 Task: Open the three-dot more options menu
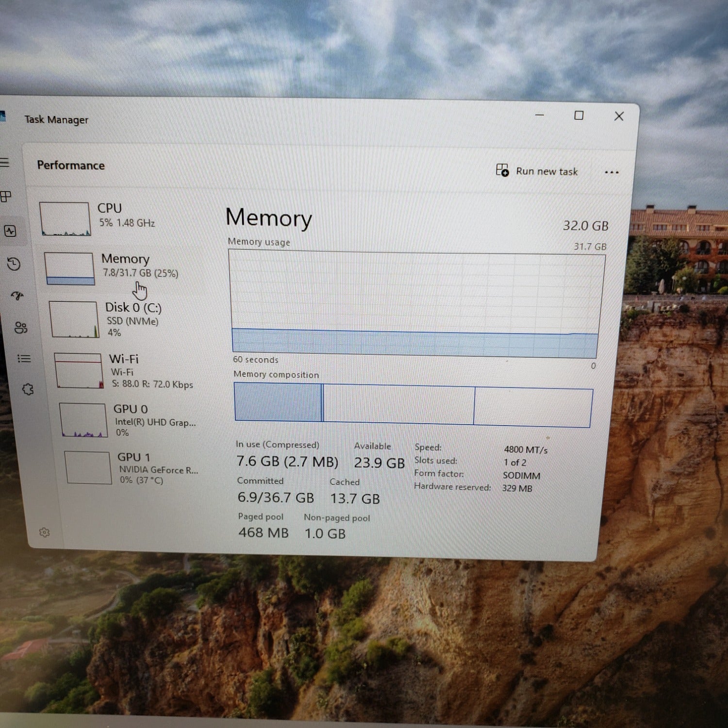point(612,172)
